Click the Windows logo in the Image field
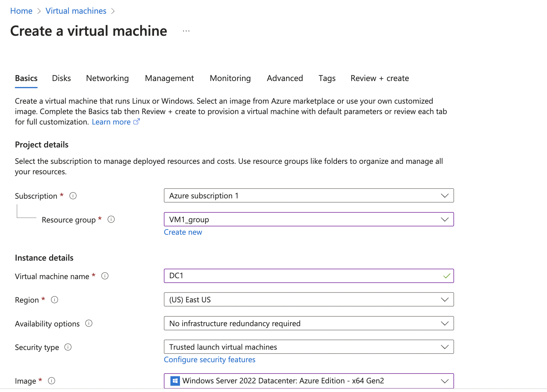 click(175, 381)
